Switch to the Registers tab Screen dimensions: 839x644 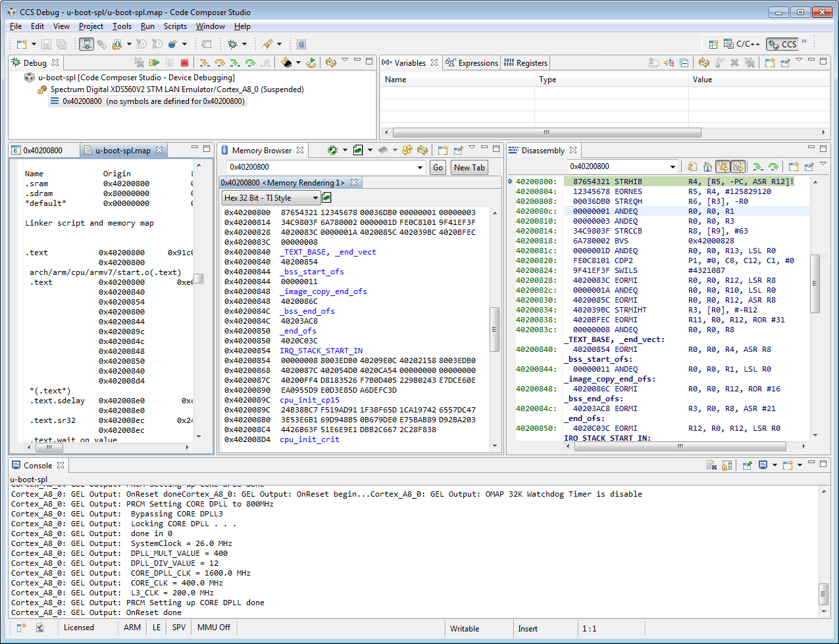tap(525, 63)
